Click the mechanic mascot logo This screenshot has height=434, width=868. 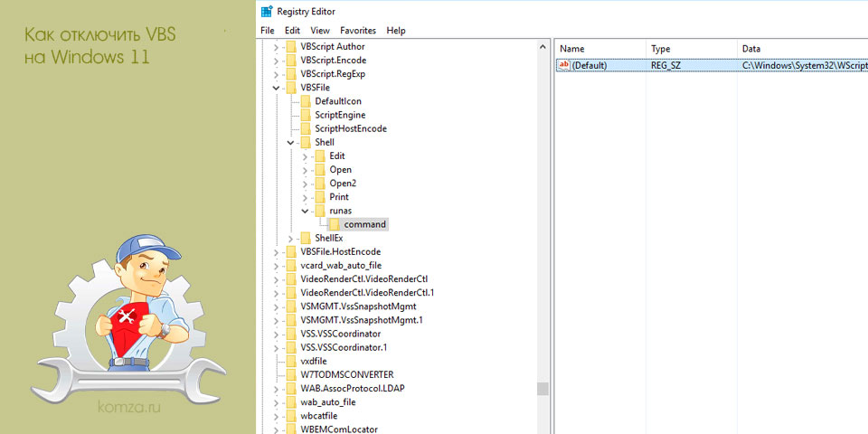point(127,318)
